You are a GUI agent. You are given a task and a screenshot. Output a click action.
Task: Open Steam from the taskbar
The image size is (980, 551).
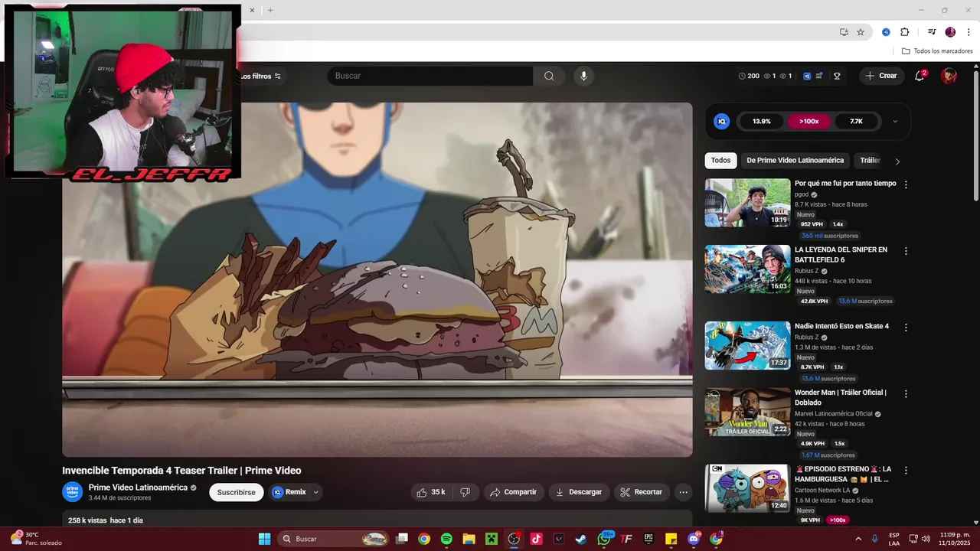click(x=581, y=539)
